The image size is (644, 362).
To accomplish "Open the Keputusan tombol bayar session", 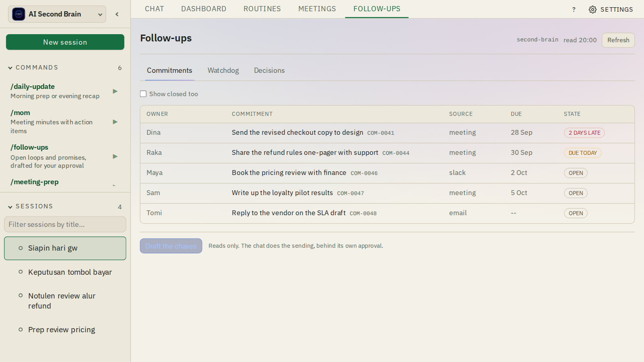I will [x=65, y=272].
